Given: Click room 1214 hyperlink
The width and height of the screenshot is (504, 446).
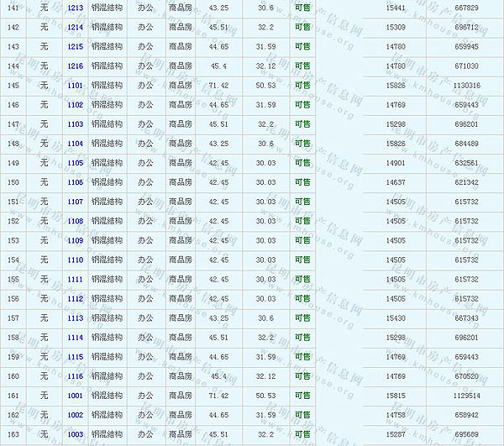Looking at the screenshot, I should pyautogui.click(x=75, y=27).
